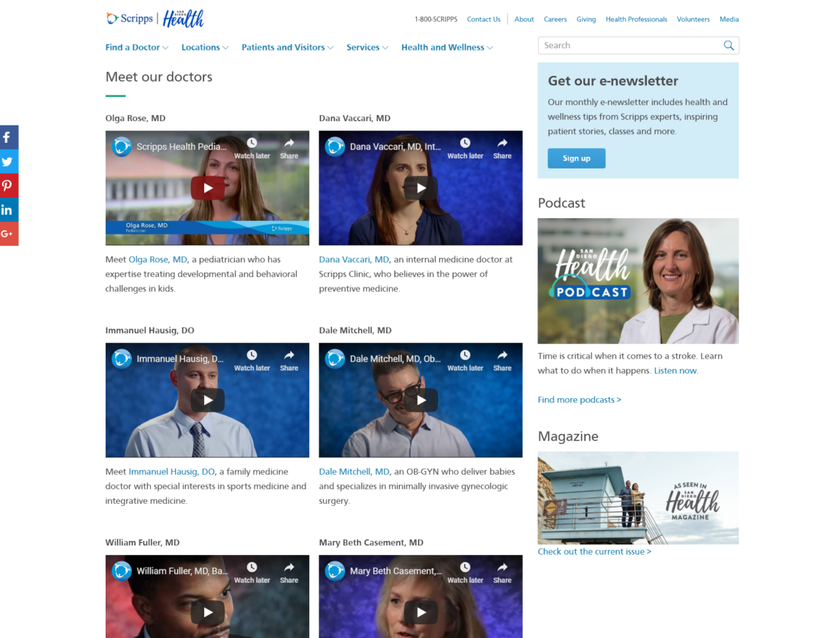
Task: Channel avatar on Dana Vaccari video
Action: pyautogui.click(x=335, y=147)
